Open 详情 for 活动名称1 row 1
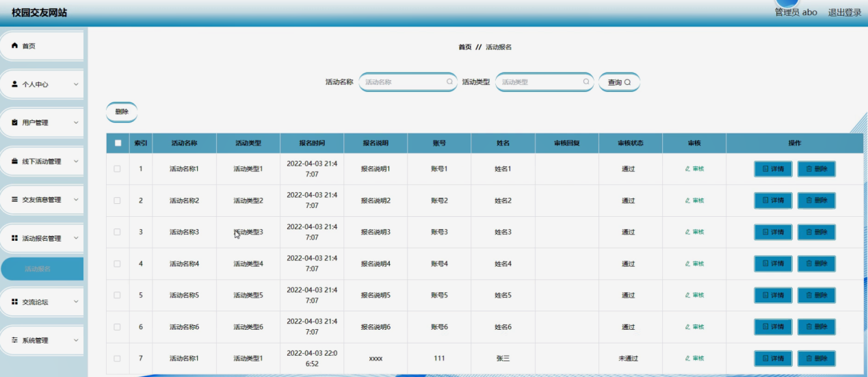This screenshot has width=868, height=377. [773, 169]
